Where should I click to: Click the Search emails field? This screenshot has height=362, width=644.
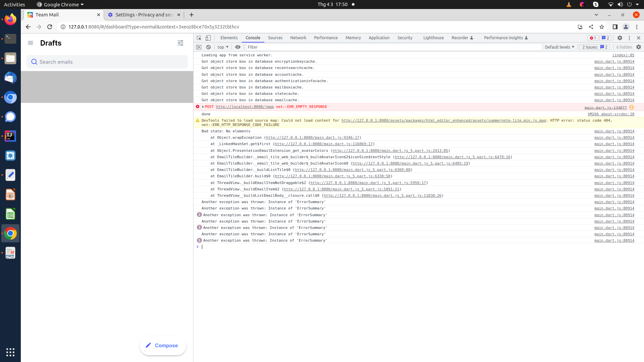pyautogui.click(x=107, y=62)
